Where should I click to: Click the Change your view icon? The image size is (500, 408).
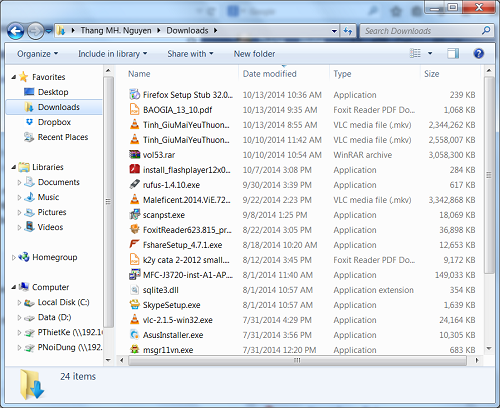[x=415, y=53]
